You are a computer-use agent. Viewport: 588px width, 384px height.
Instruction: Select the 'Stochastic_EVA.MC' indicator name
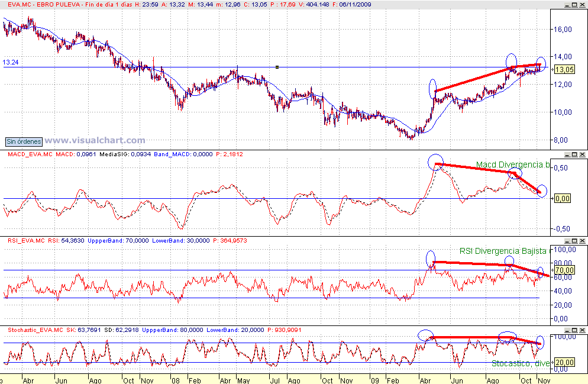35,330
